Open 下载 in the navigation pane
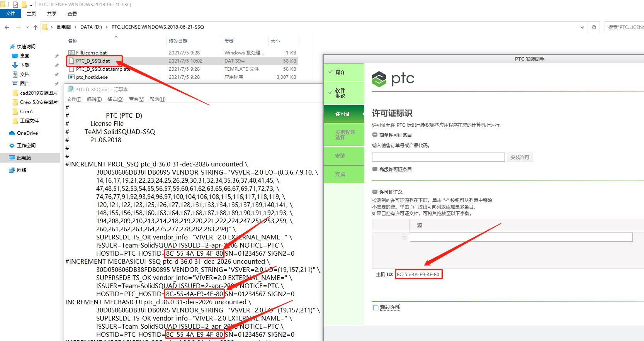 25,65
